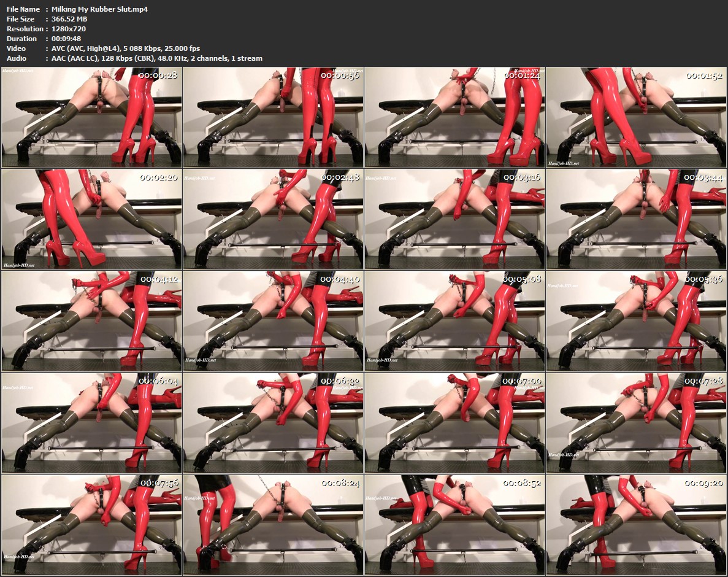Open the thumbnail at 00:01:24

455,117
